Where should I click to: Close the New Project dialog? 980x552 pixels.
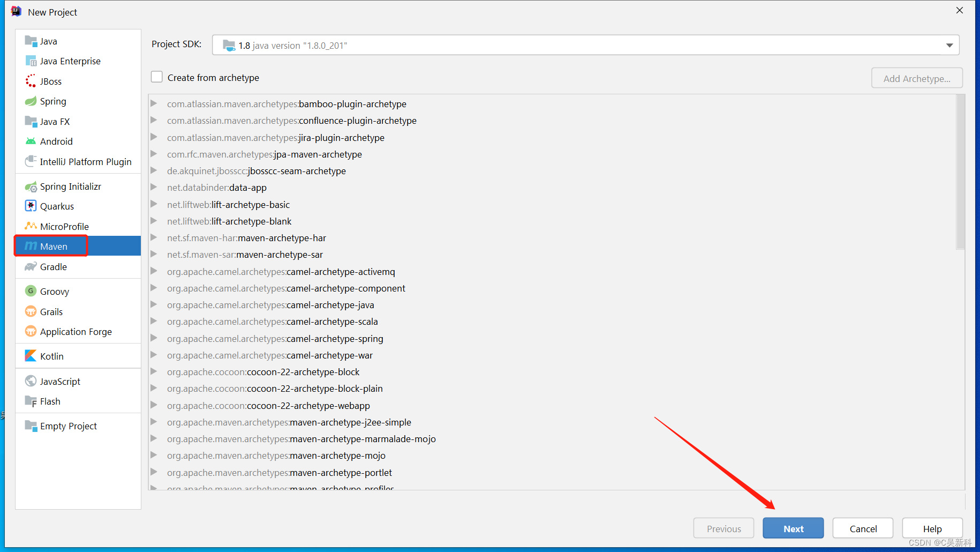(959, 11)
